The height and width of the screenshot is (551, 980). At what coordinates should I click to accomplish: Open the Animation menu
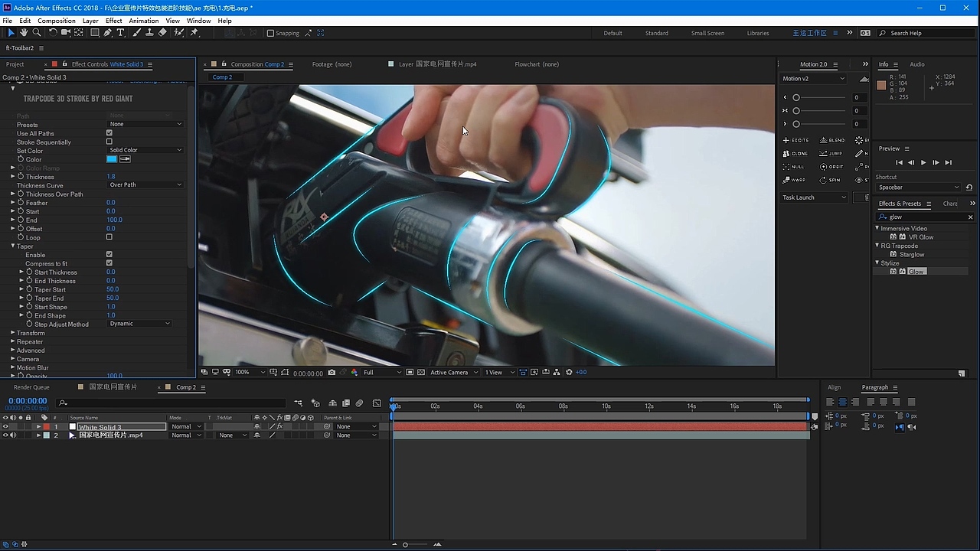point(144,21)
